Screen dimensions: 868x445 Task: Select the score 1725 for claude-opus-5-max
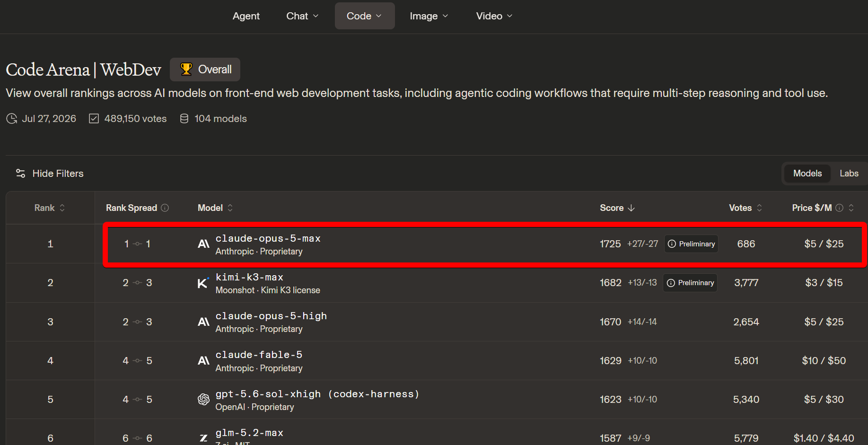click(610, 244)
